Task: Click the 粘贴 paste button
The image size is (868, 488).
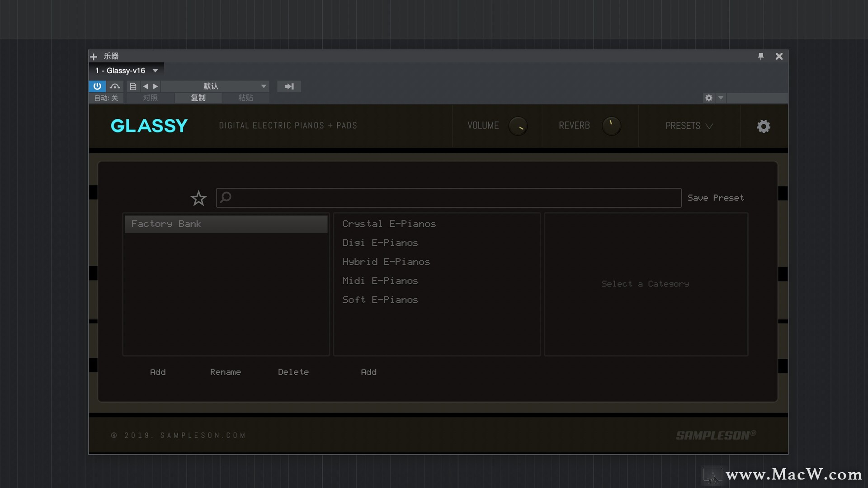Action: 245,98
